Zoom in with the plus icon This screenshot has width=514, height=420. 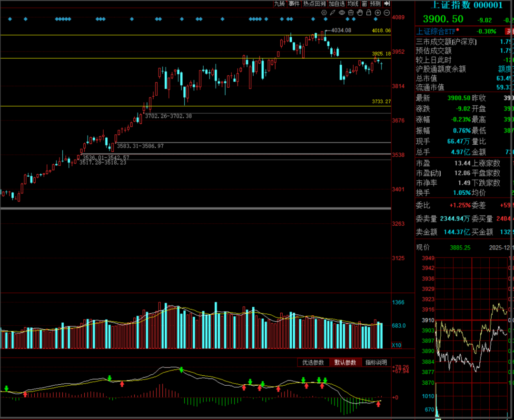click(377, 12)
